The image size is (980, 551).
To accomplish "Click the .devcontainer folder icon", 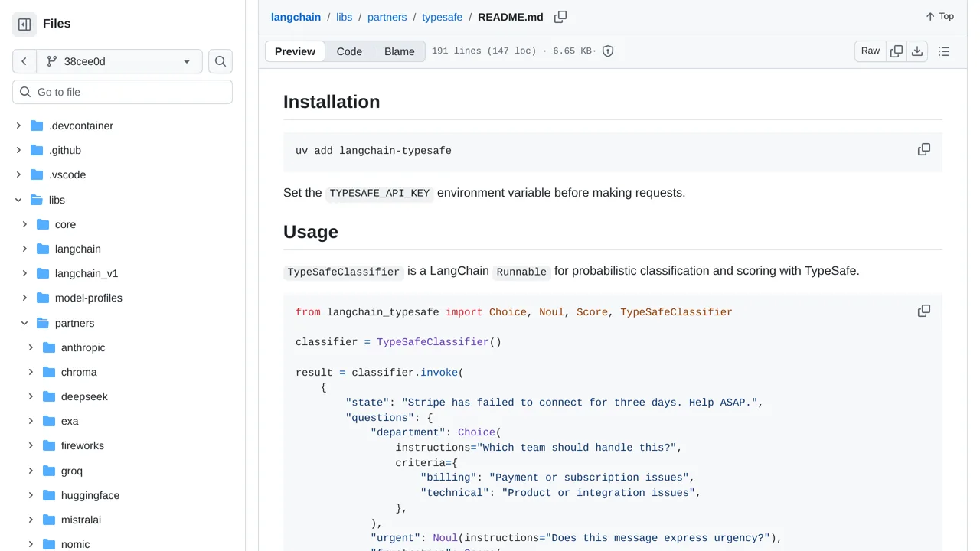I will point(37,126).
